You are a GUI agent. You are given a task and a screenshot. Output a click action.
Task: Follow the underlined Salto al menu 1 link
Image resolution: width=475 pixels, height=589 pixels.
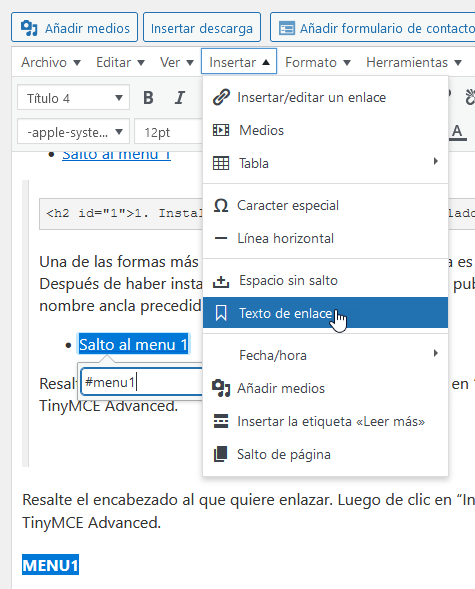coord(116,155)
